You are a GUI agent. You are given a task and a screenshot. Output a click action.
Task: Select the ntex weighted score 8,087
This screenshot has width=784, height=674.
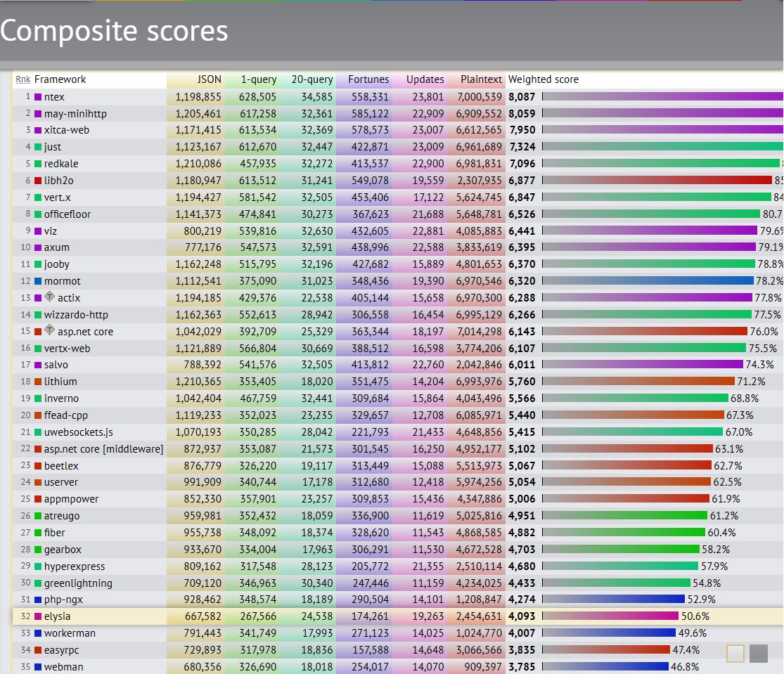pyautogui.click(x=522, y=97)
